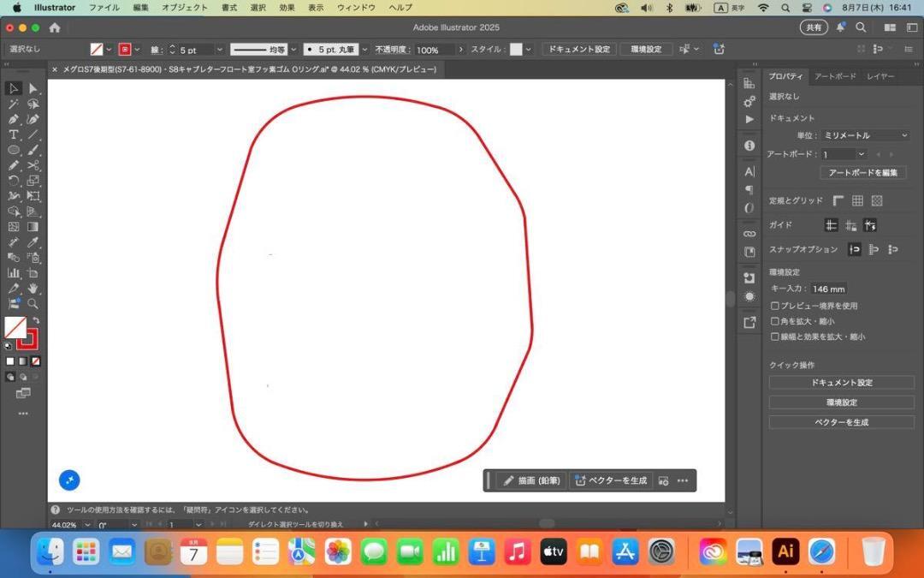This screenshot has height=578, width=924.
Task: Choose the Scissors tool
Action: (x=33, y=165)
